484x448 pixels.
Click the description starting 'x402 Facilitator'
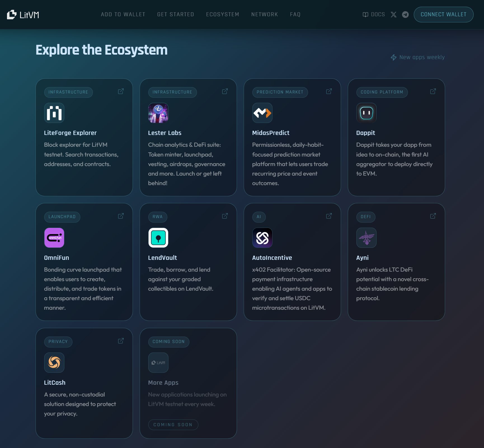(x=292, y=289)
